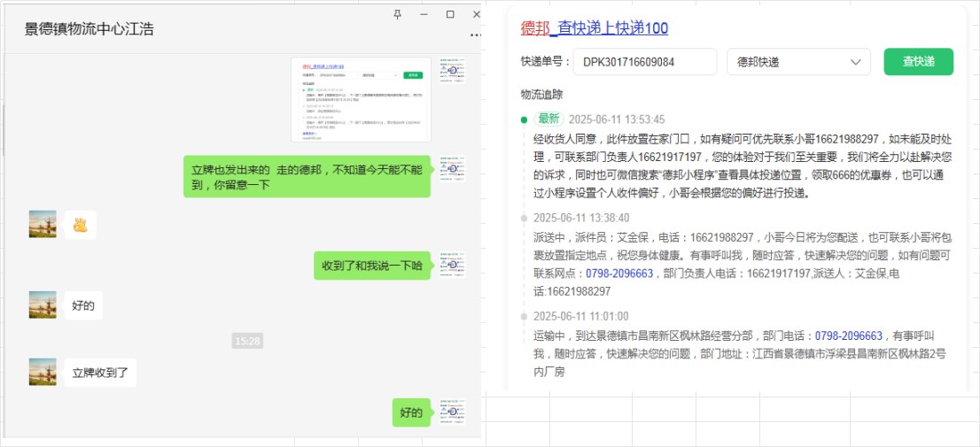The width and height of the screenshot is (980, 447).
Task: Click green timeline dot of latest status
Action: tap(524, 119)
